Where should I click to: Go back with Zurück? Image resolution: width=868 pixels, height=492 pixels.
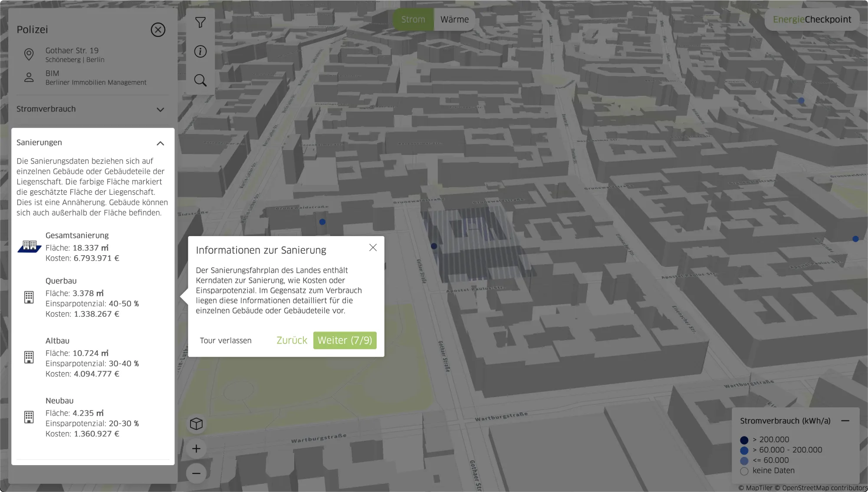click(292, 341)
